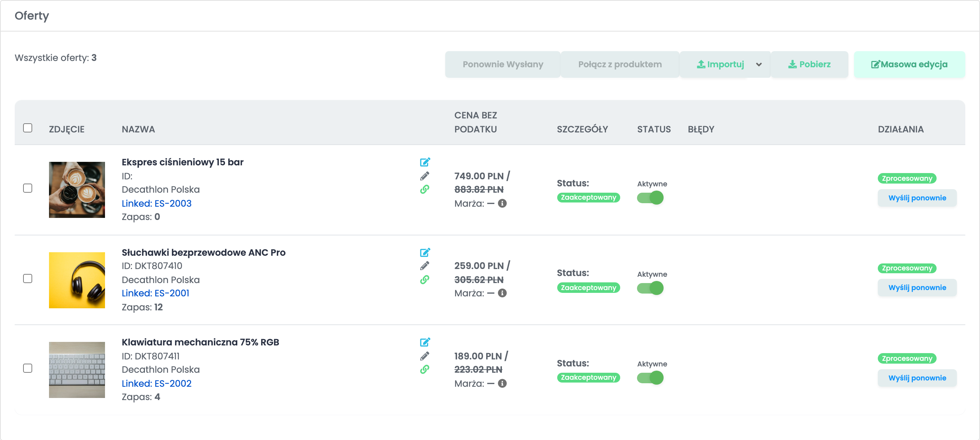
Task: Click pencil icon in Ekspres ciśnieniowy row
Action: coord(425,176)
